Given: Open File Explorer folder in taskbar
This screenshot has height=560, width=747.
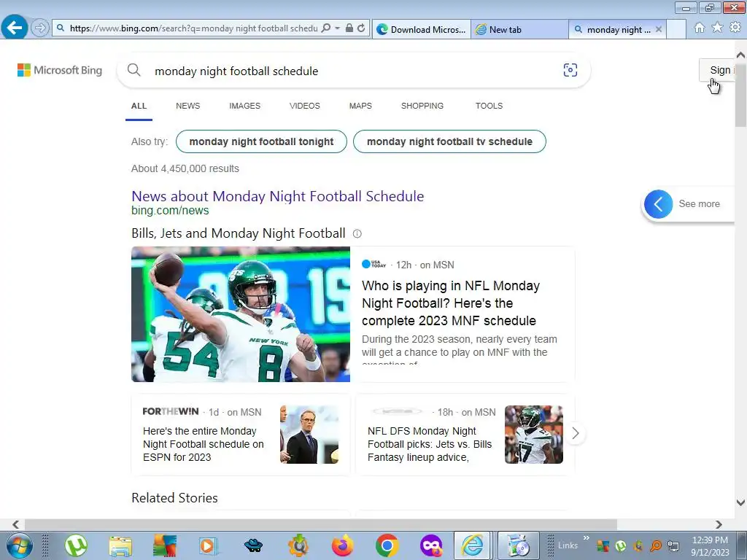Looking at the screenshot, I should click(120, 545).
